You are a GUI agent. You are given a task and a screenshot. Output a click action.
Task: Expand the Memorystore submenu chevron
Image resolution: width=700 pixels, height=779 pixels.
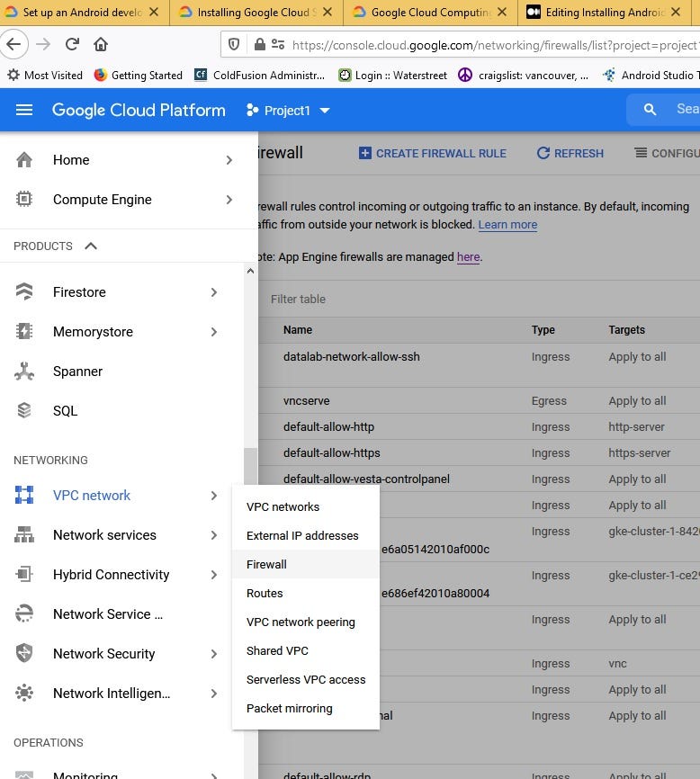tap(214, 331)
